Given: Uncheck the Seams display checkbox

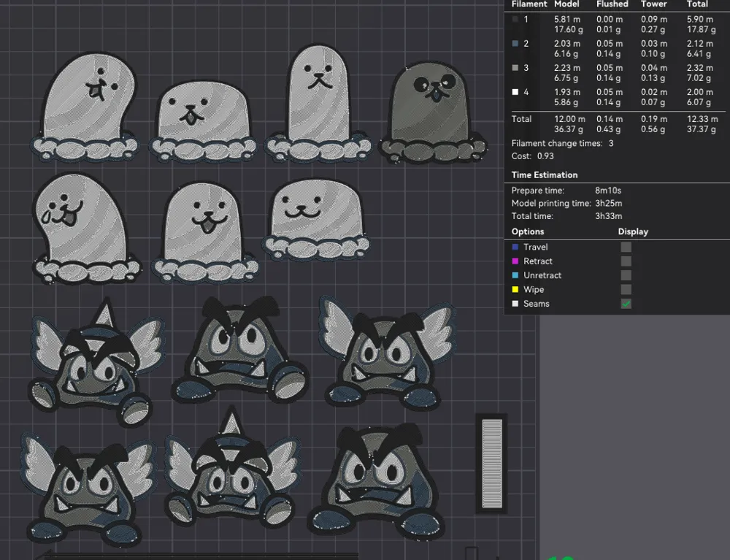Looking at the screenshot, I should [x=626, y=304].
